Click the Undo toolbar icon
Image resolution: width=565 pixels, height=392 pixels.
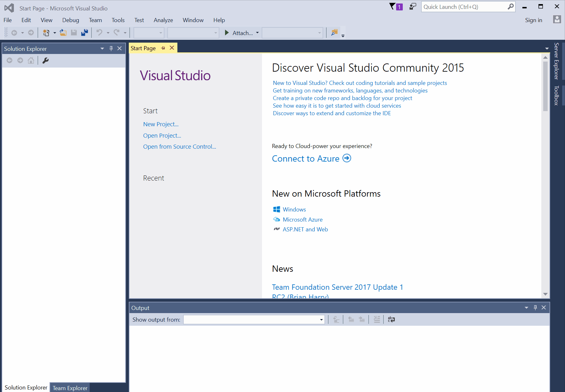coord(99,33)
